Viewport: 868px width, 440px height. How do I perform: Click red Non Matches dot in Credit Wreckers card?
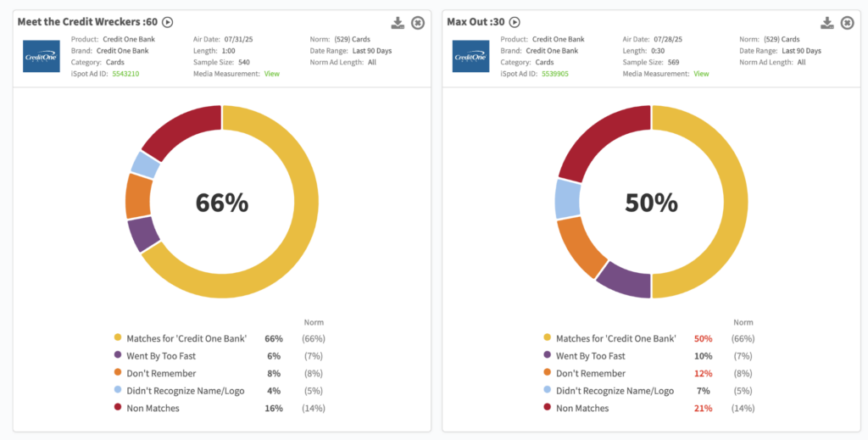[117, 408]
